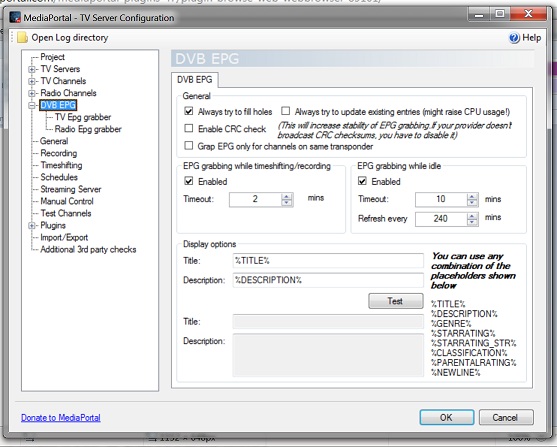This screenshot has width=557, height=447.
Task: Enable CRC check checkbox
Action: pyautogui.click(x=189, y=128)
